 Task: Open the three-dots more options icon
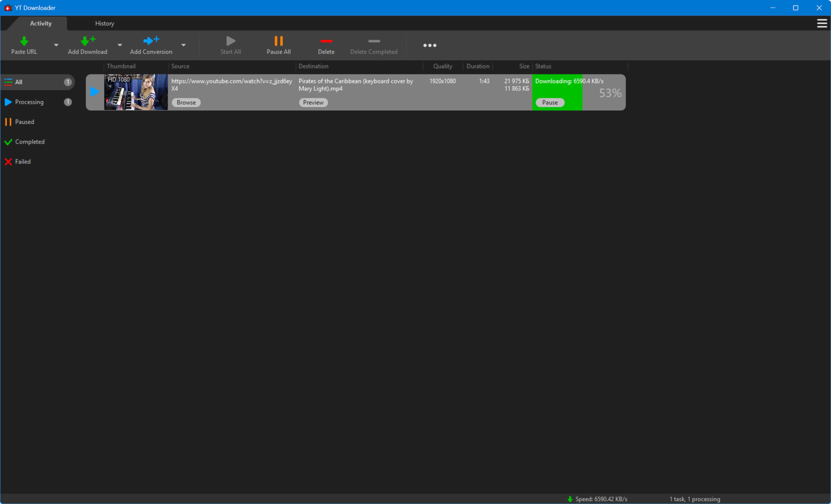click(x=430, y=45)
